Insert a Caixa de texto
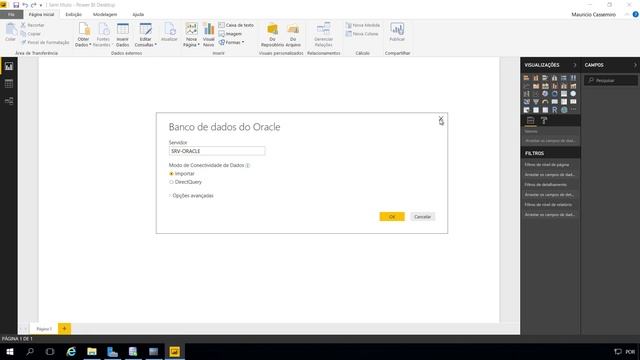Viewport: 640px width, 360px height. (x=236, y=25)
